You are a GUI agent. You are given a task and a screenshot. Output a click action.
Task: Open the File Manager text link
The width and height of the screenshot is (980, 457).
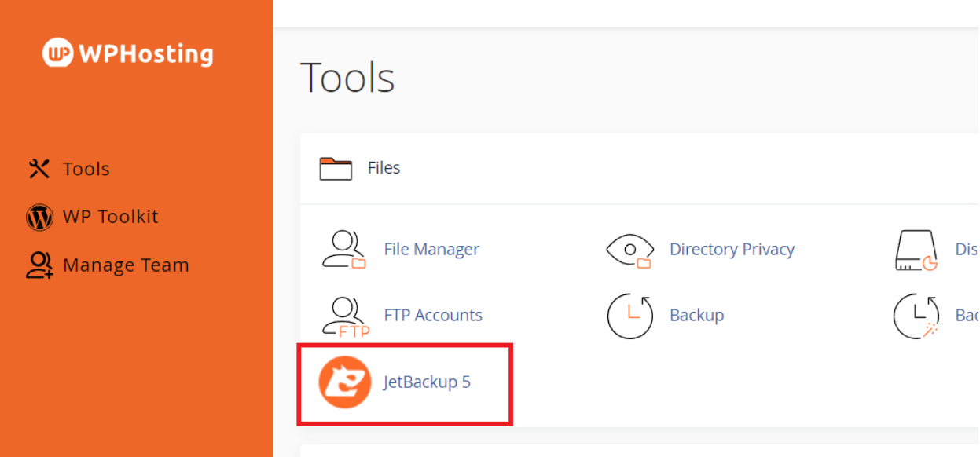tap(431, 250)
